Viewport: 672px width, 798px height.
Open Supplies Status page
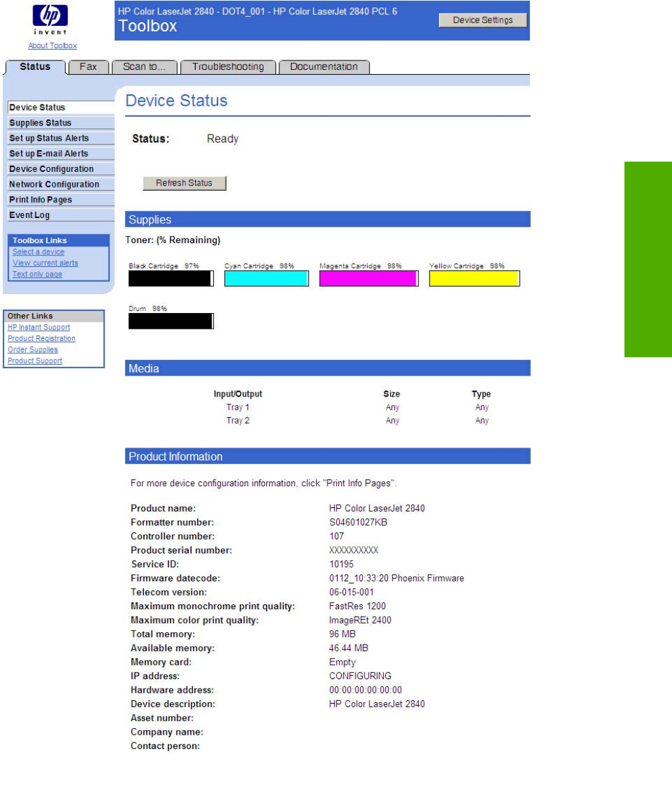[60, 123]
